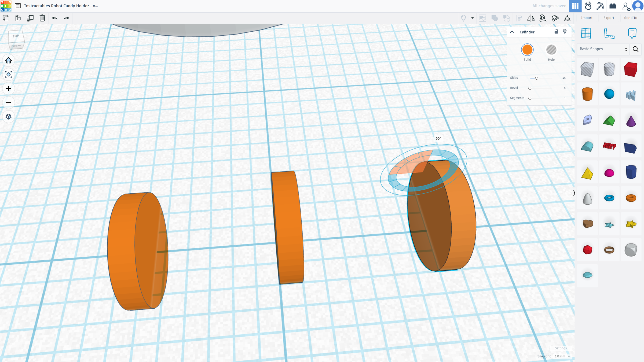The height and width of the screenshot is (362, 644).
Task: Redo the last action
Action: pos(66,18)
